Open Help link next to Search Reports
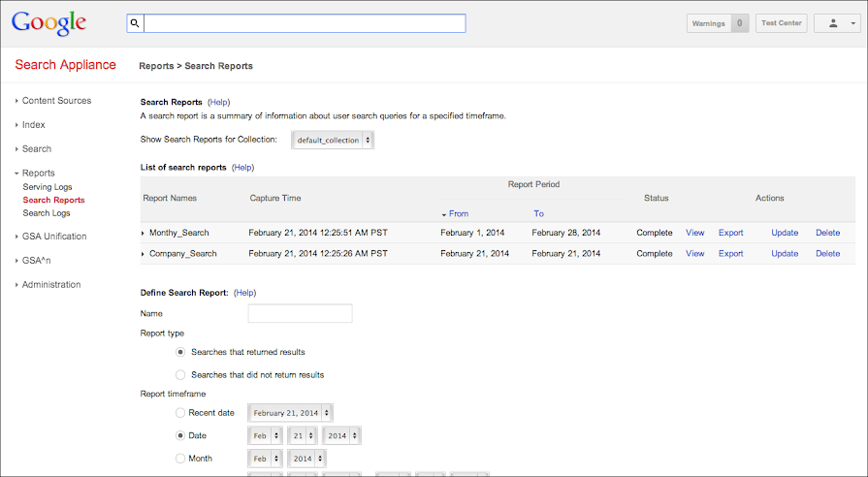Image resolution: width=868 pixels, height=477 pixels. click(218, 103)
